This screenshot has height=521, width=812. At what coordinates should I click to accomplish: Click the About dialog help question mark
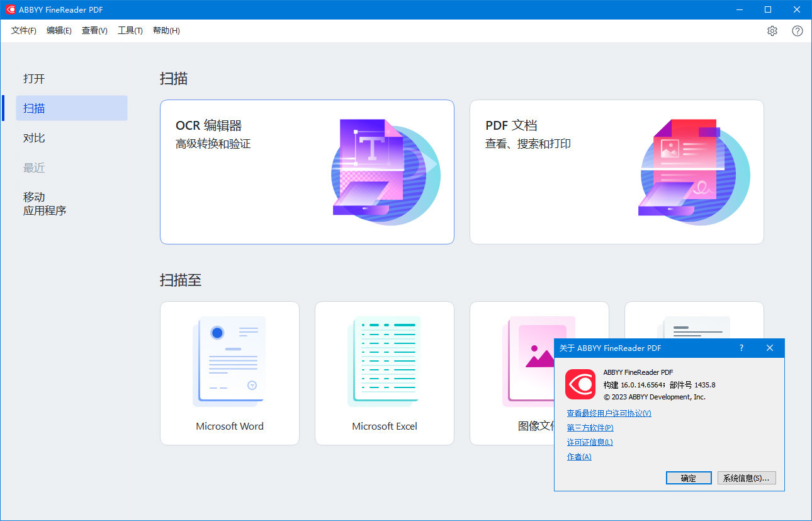742,348
